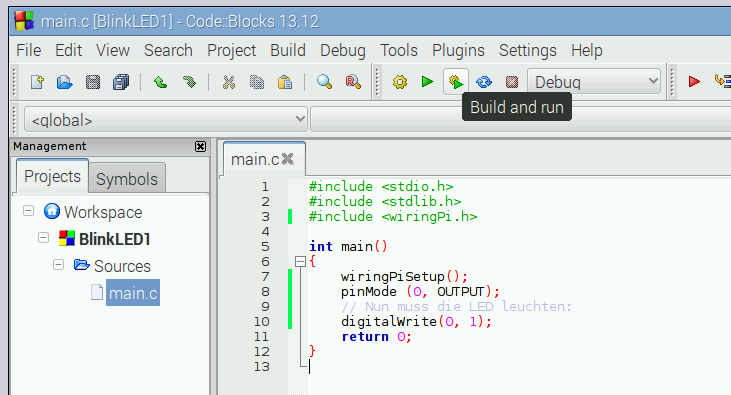Undo last edit with green back arrow
731x395 pixels.
click(x=160, y=83)
